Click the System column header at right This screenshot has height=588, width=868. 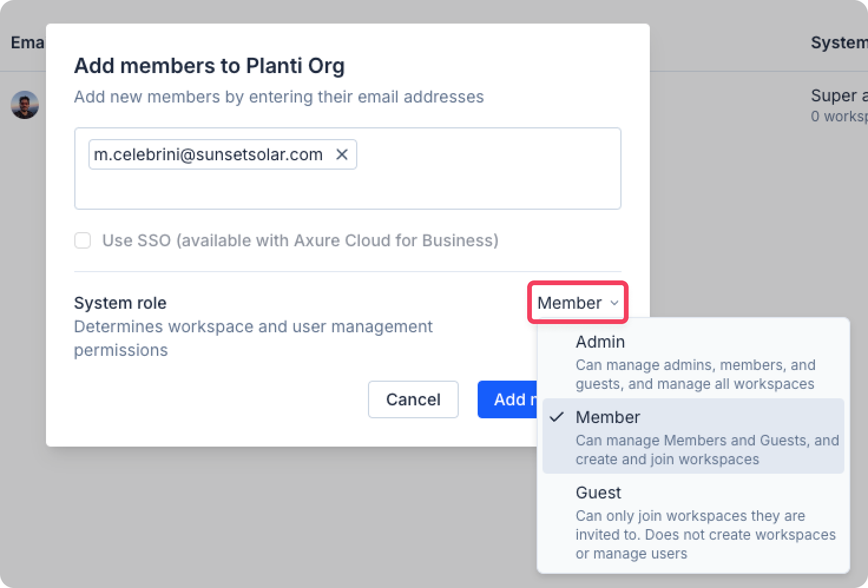point(839,42)
